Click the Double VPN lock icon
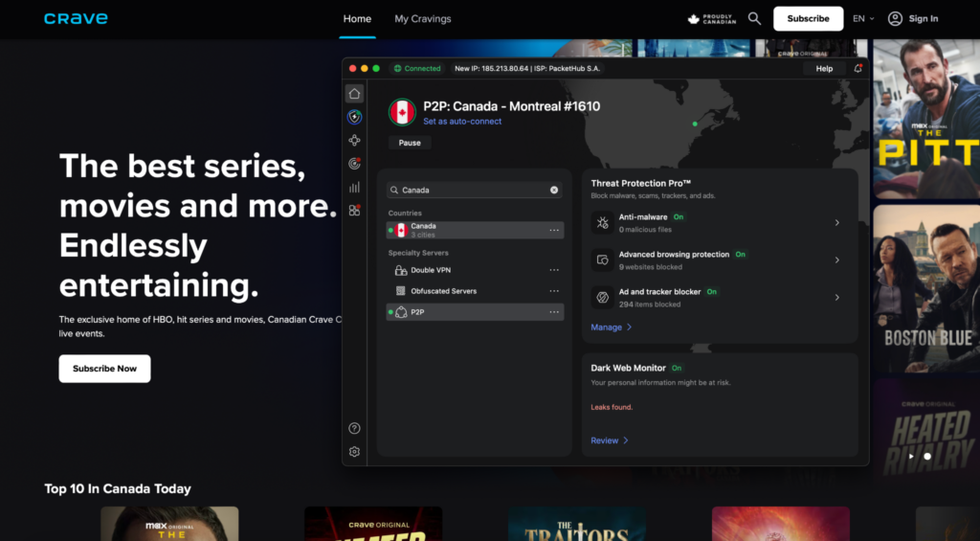The height and width of the screenshot is (541, 980). click(401, 270)
